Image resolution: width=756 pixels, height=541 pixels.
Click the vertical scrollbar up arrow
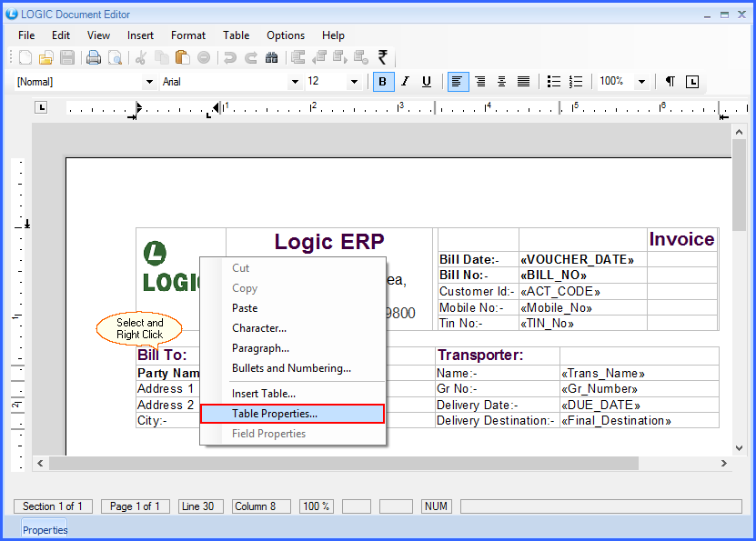pyautogui.click(x=739, y=132)
